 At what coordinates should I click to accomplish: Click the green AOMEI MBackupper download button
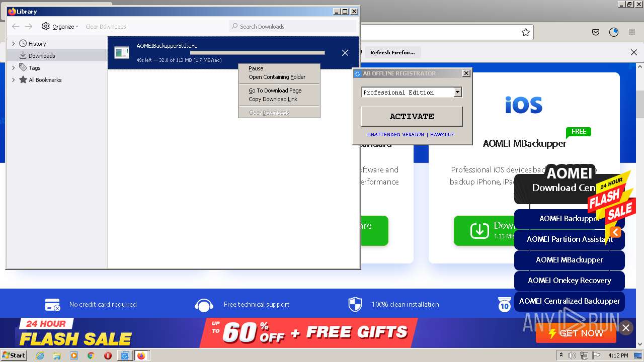pyautogui.click(x=484, y=231)
